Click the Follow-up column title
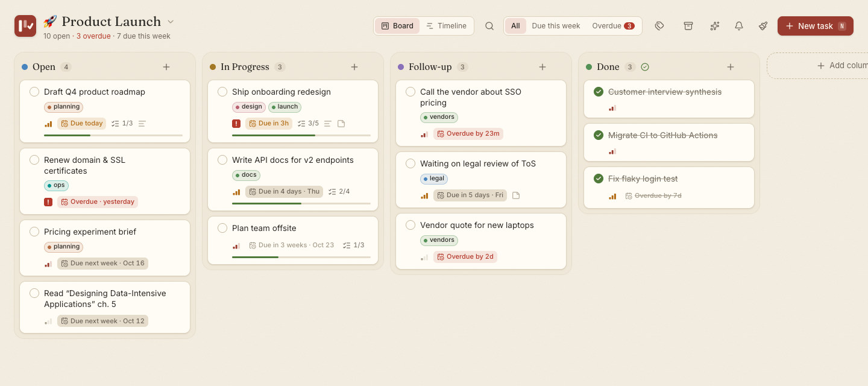This screenshot has width=868, height=386. pos(430,67)
